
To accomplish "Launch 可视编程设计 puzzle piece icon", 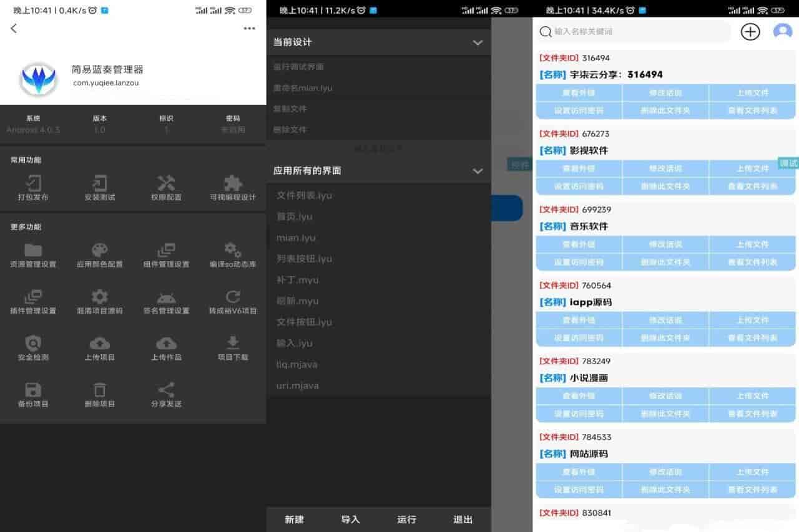I will point(233,183).
